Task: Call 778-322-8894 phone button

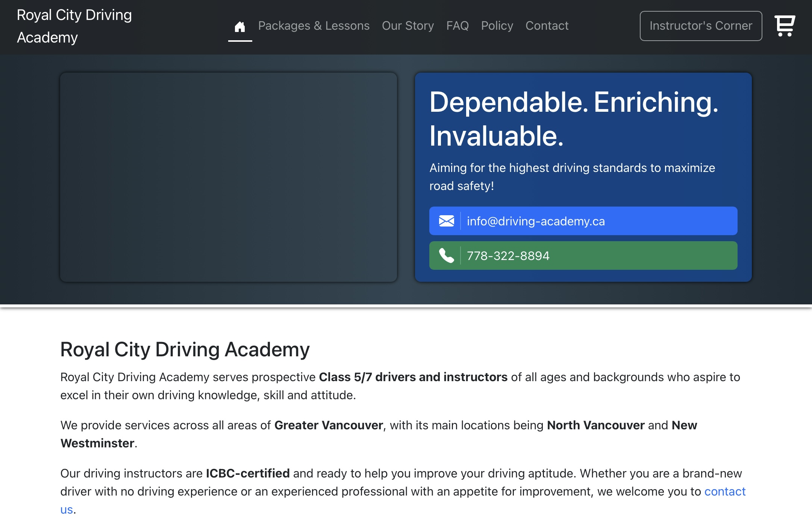Action: (583, 255)
